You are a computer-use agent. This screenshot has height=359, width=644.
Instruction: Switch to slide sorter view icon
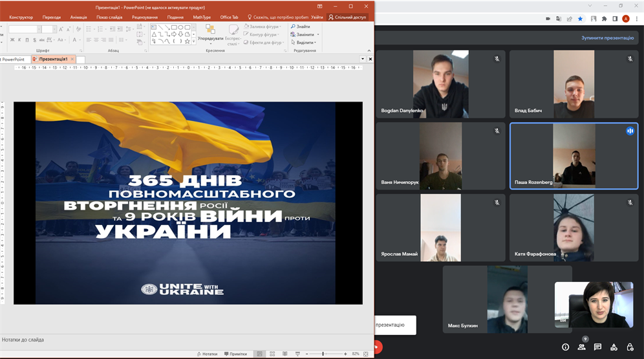point(272,354)
